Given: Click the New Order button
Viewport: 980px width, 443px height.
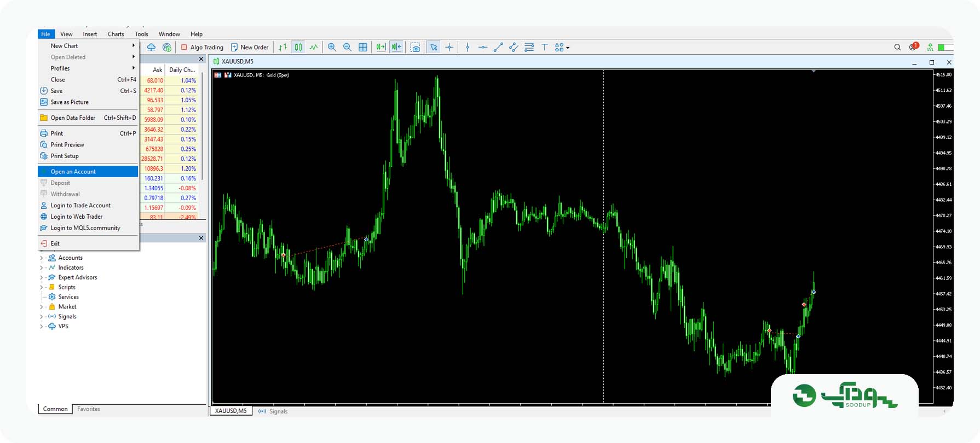Looking at the screenshot, I should point(250,48).
